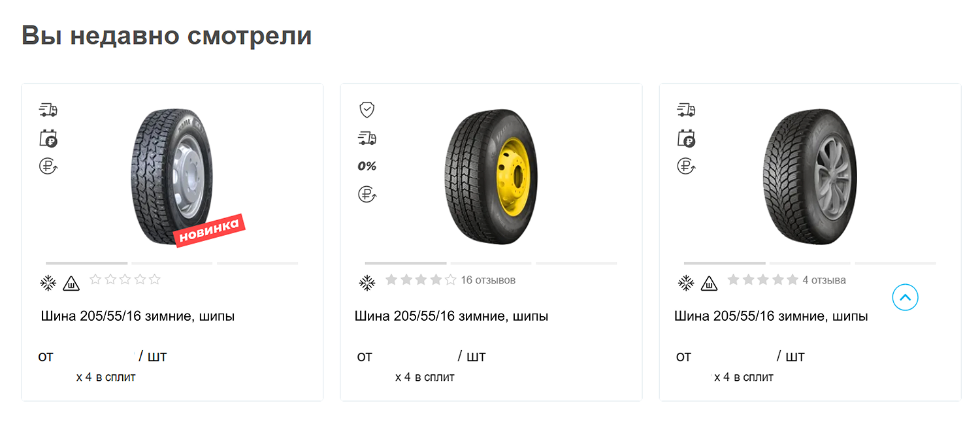The image size is (980, 422).
Task: Select second image slide indicator on first card
Action: [172, 263]
